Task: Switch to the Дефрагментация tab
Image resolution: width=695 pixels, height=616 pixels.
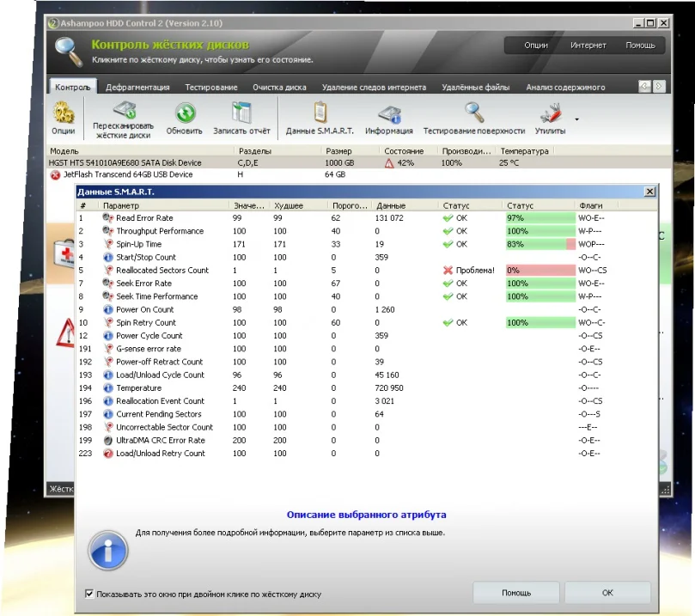Action: (137, 88)
